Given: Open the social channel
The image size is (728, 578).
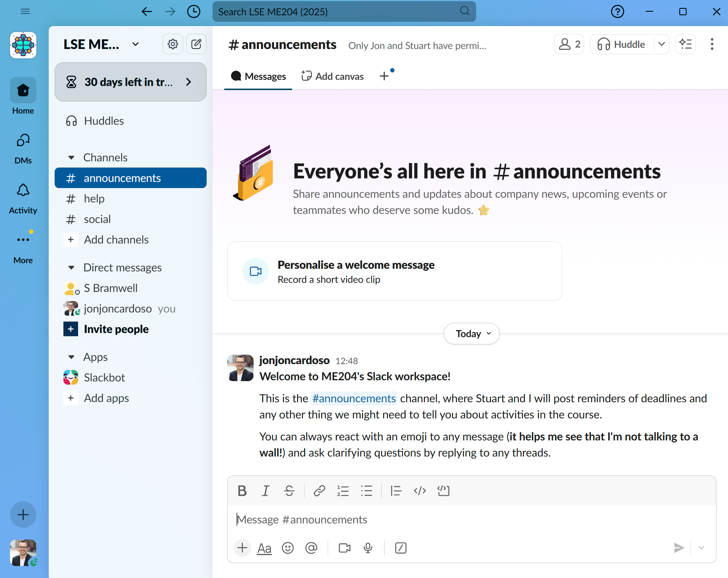Looking at the screenshot, I should tap(130, 219).
